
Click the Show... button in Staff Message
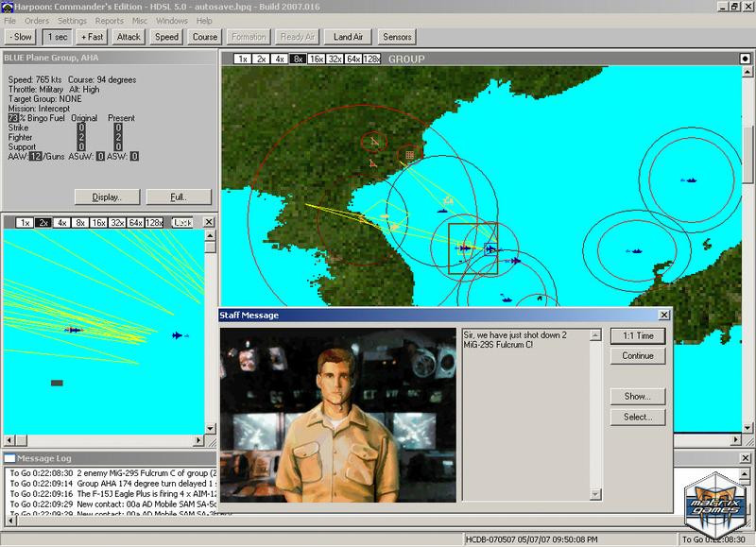point(638,396)
